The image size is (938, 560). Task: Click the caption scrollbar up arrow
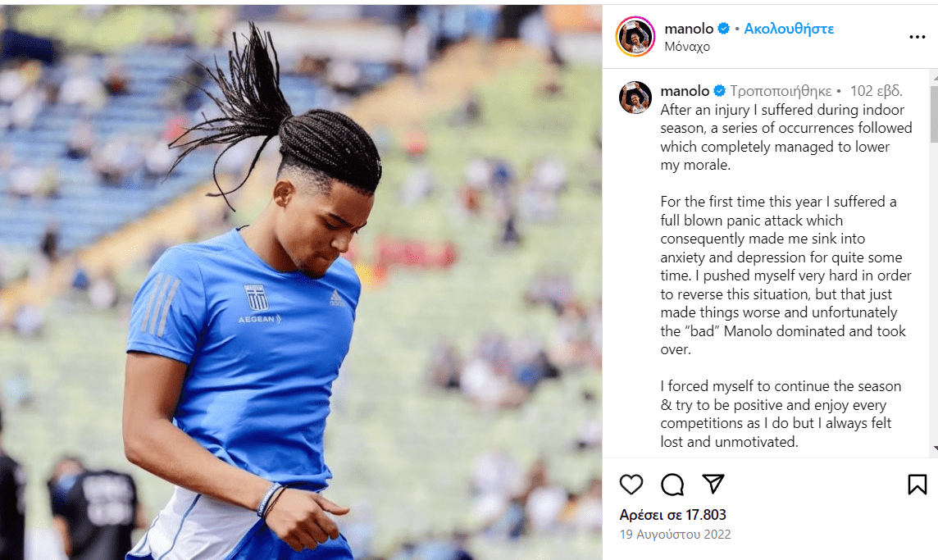coord(935,79)
